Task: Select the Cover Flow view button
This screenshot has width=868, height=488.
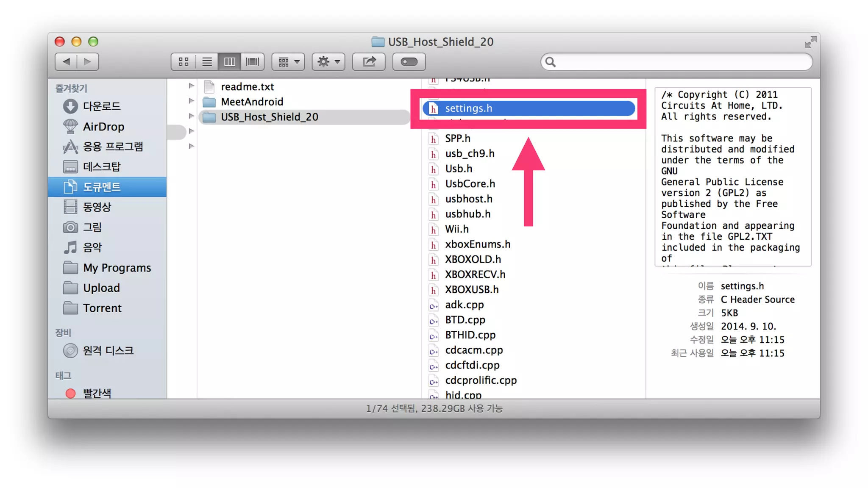Action: tap(253, 62)
